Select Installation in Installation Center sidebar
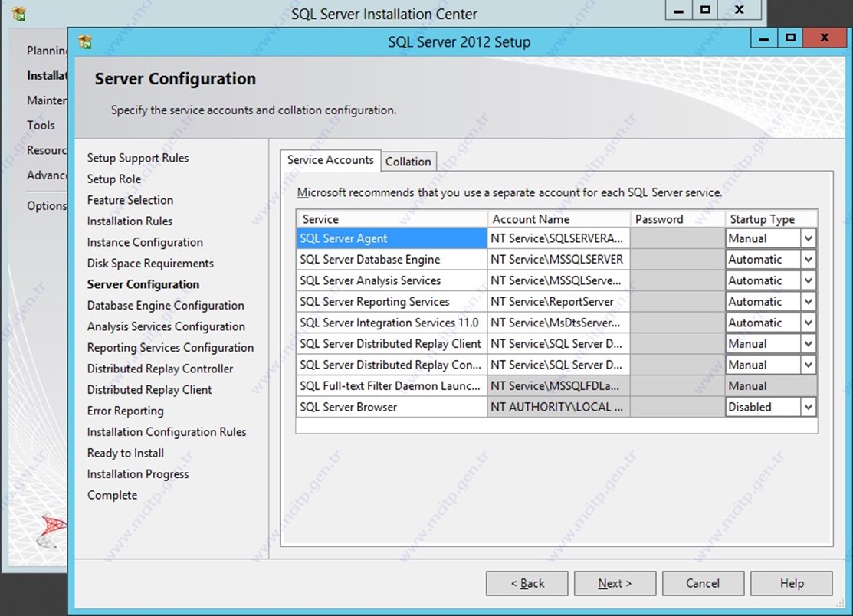Screen dimensions: 853x616 click(47, 76)
